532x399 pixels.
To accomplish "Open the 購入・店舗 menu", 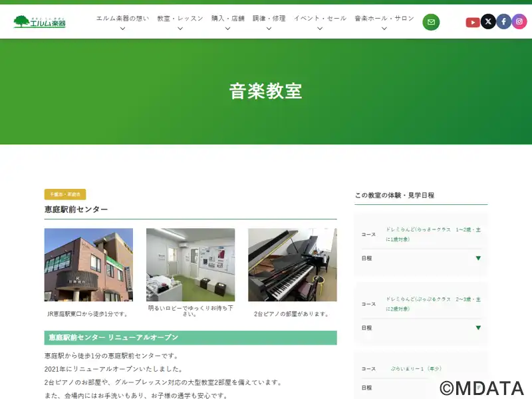I will pyautogui.click(x=227, y=22).
